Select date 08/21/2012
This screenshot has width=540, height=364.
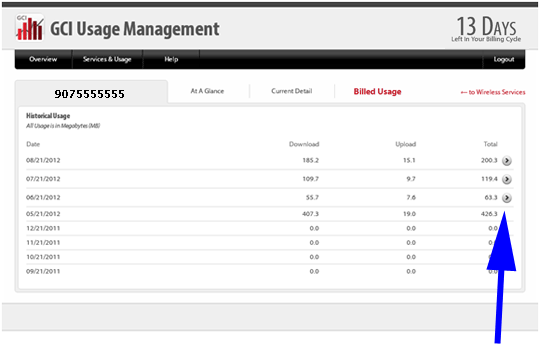coord(43,160)
